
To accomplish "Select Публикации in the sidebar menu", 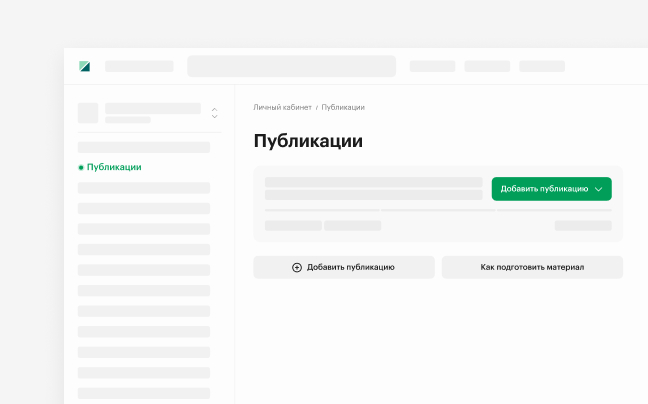I will (x=114, y=167).
